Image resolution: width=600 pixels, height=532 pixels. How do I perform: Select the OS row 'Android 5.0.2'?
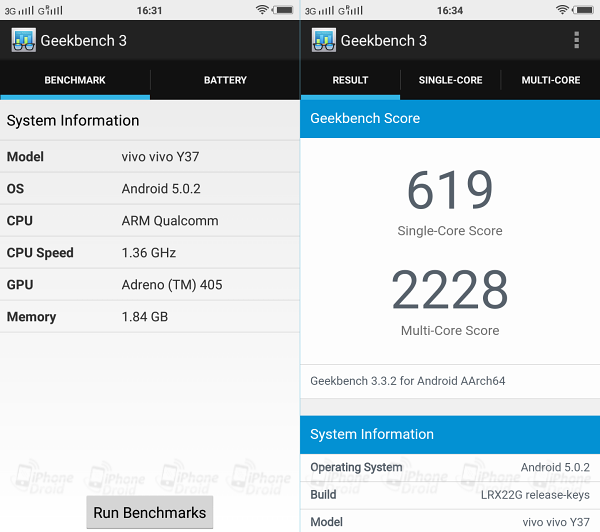coord(150,189)
